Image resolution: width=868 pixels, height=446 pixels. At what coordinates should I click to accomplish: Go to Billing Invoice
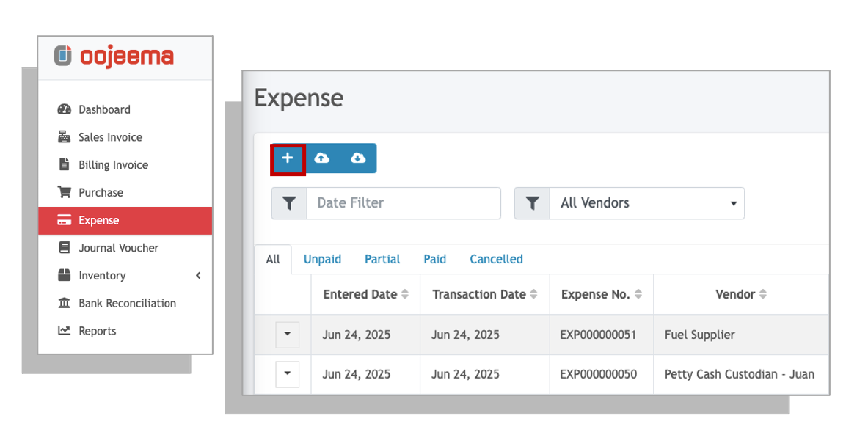click(114, 165)
